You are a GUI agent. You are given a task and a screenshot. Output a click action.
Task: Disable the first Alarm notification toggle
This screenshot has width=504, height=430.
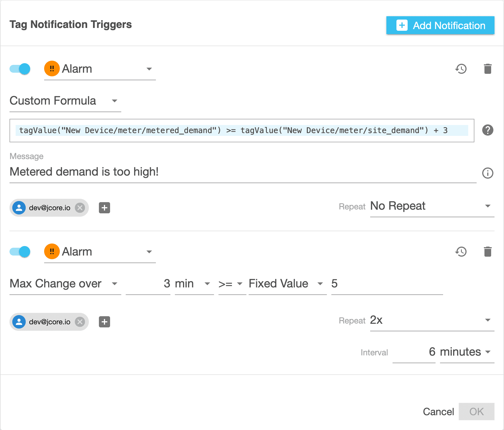pos(20,69)
